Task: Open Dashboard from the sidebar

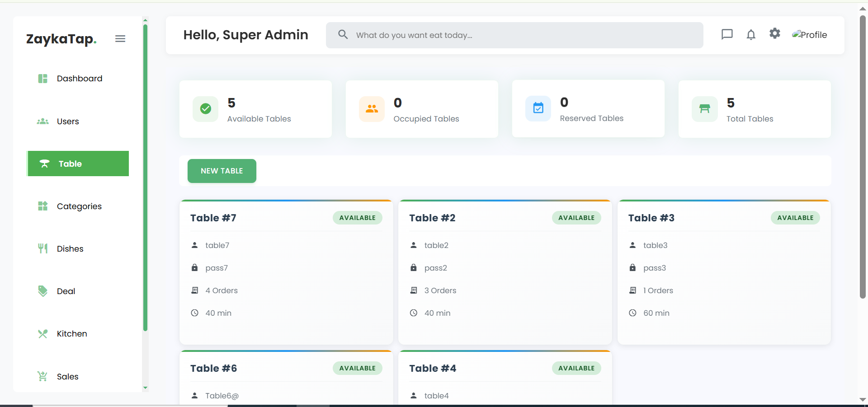Action: pyautogui.click(x=79, y=79)
